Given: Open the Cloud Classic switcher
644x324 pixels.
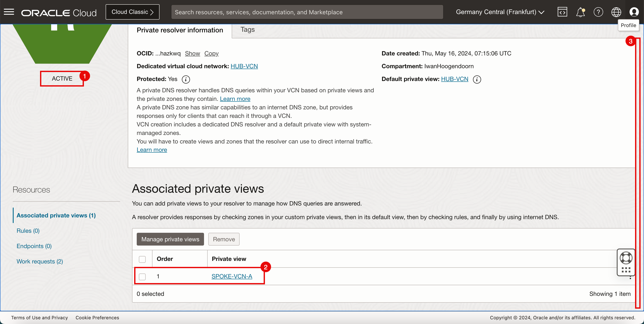Looking at the screenshot, I should pos(132,12).
